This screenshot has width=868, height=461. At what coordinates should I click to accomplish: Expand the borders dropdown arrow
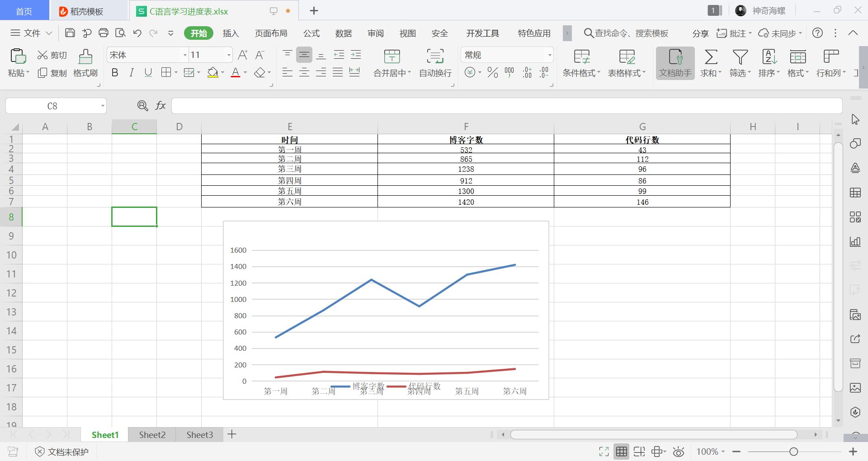tap(176, 73)
